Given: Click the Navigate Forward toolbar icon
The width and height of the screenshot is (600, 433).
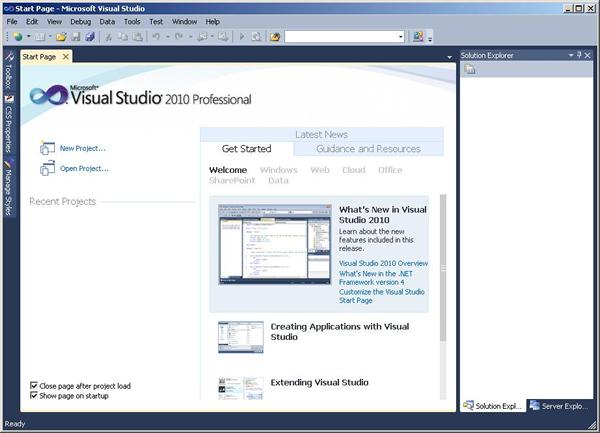Looking at the screenshot, I should [223, 37].
